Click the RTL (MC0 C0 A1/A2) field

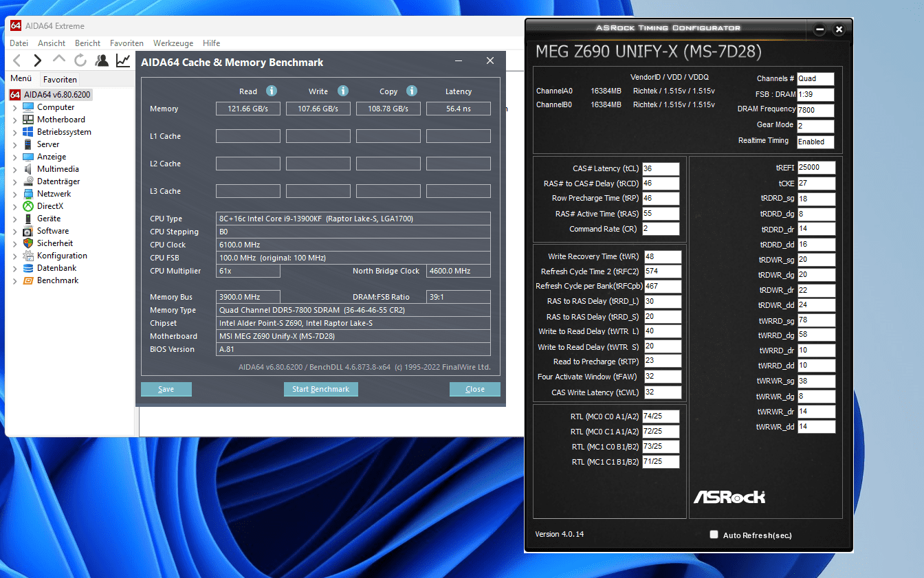tap(661, 416)
